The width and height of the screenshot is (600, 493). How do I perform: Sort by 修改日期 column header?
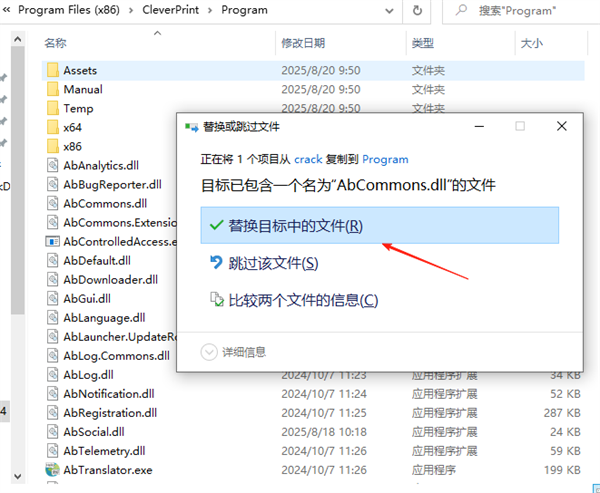click(x=303, y=43)
